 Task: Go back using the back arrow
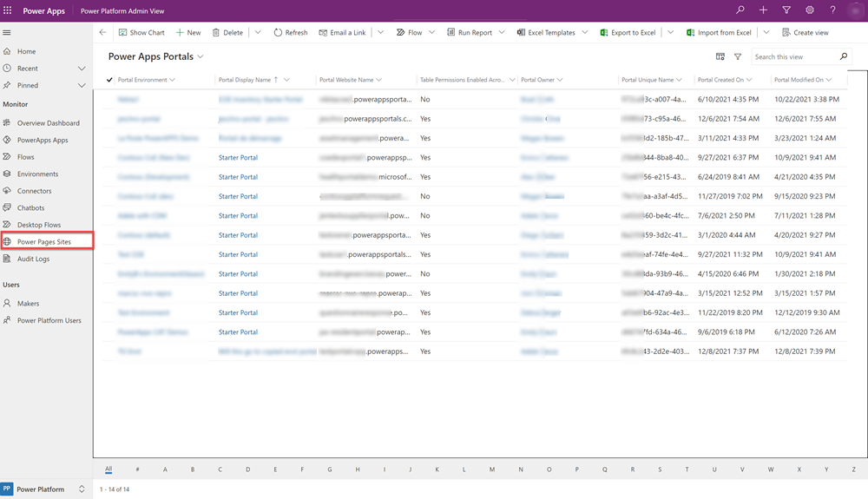(102, 32)
